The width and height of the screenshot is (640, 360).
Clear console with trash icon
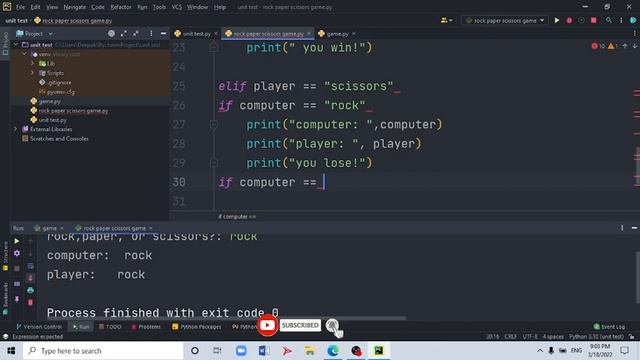point(31,302)
